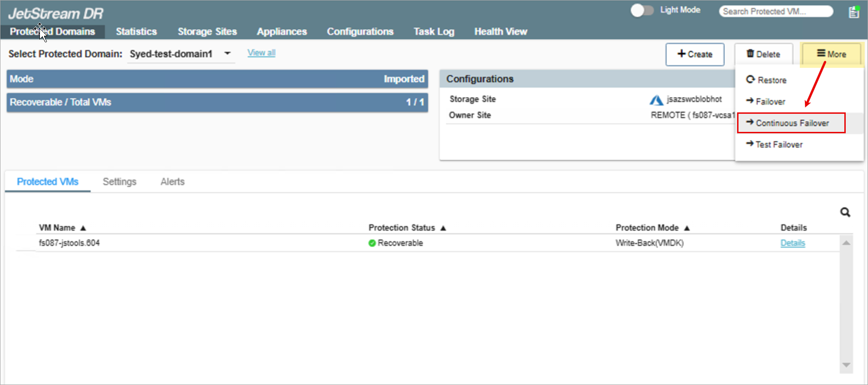The width and height of the screenshot is (868, 385).
Task: Switch to the Settings tab
Action: [x=119, y=182]
